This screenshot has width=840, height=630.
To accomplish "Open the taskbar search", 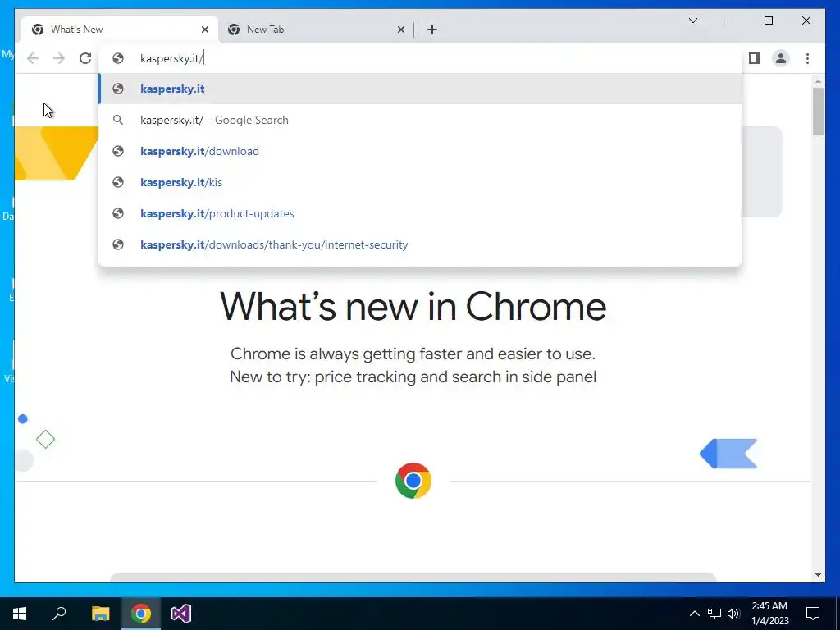I will point(59,614).
